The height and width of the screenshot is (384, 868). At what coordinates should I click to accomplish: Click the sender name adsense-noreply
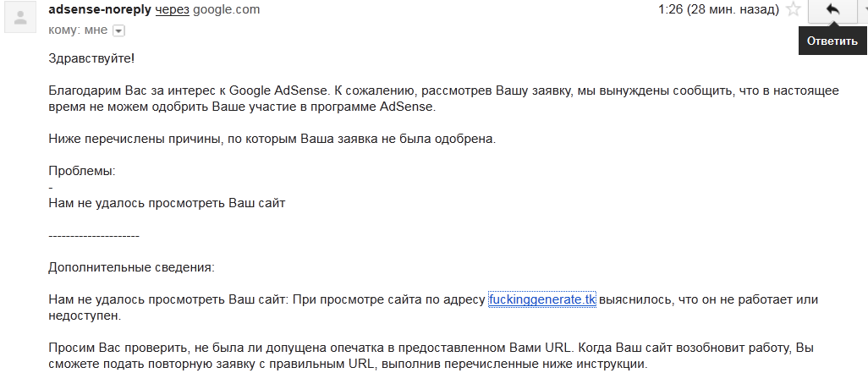[100, 9]
